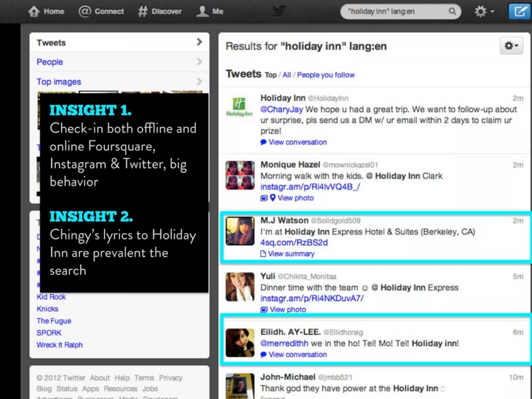Click Wreck It Ralph trend link
The width and height of the screenshot is (532, 399).
[59, 345]
